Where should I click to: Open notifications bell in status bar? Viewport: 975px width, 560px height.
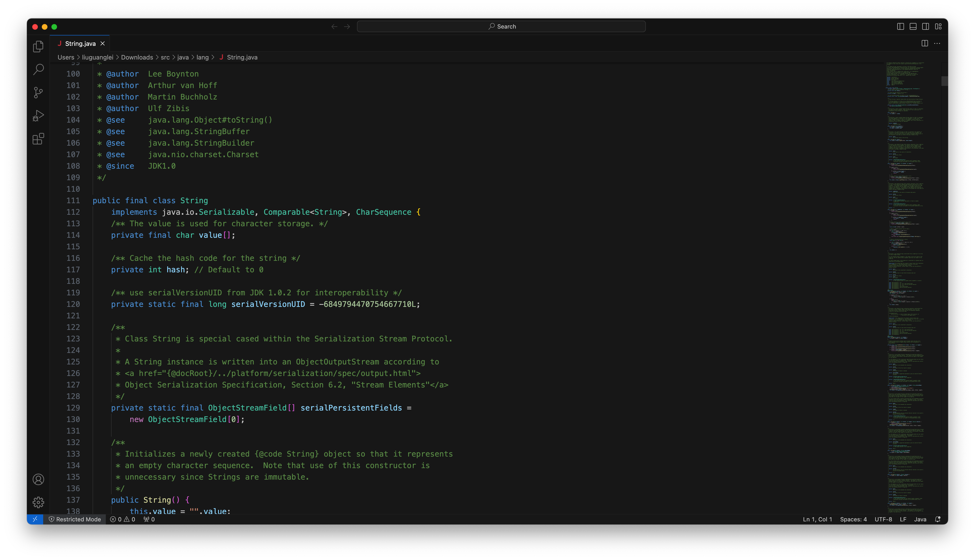(x=938, y=519)
